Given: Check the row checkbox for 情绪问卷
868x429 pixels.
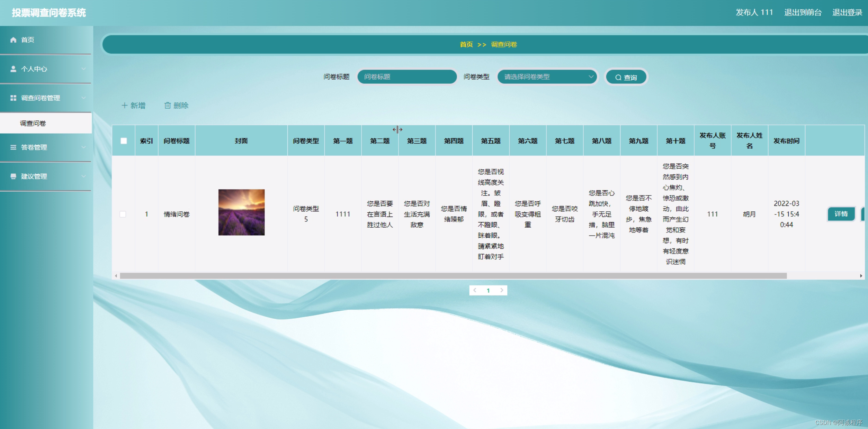Looking at the screenshot, I should point(123,214).
